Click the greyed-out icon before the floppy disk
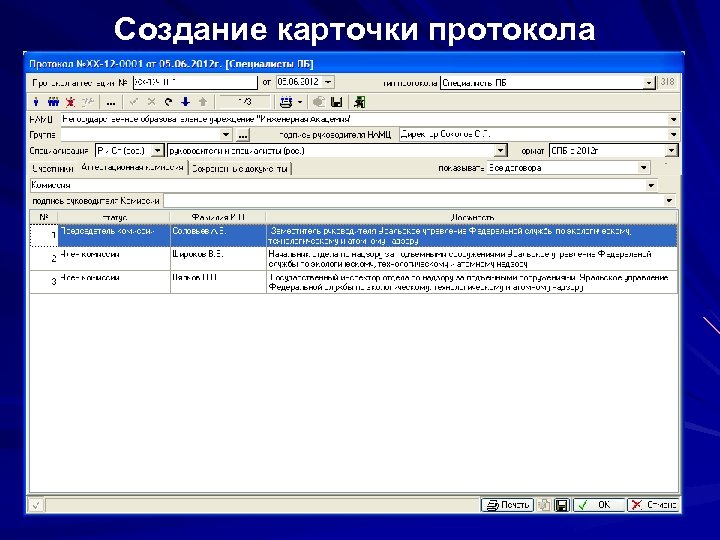 coord(319,102)
